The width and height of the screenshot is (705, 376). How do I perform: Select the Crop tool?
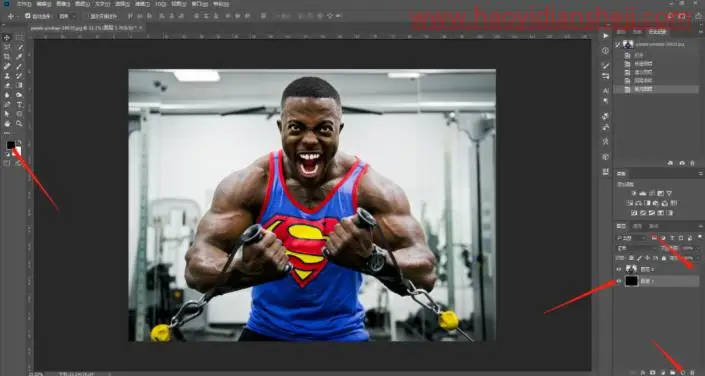pos(7,57)
